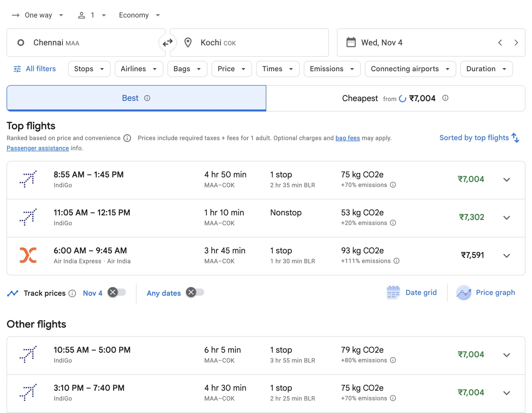Open emissions info for 10:55 AM flight
532x413 pixels.
393,360
